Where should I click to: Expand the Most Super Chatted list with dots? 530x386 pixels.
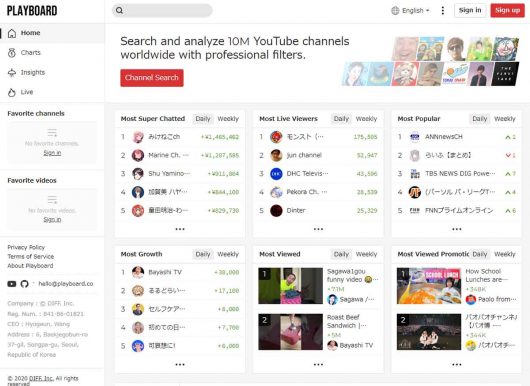(x=180, y=229)
